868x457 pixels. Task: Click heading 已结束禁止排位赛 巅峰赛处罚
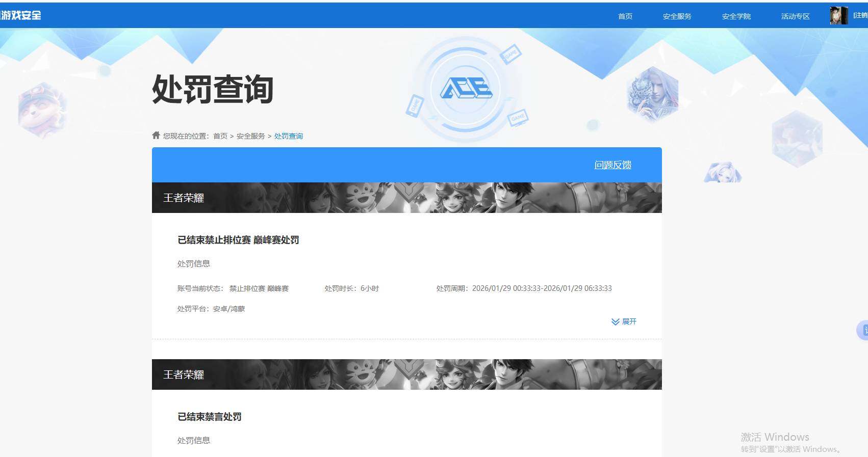(238, 240)
